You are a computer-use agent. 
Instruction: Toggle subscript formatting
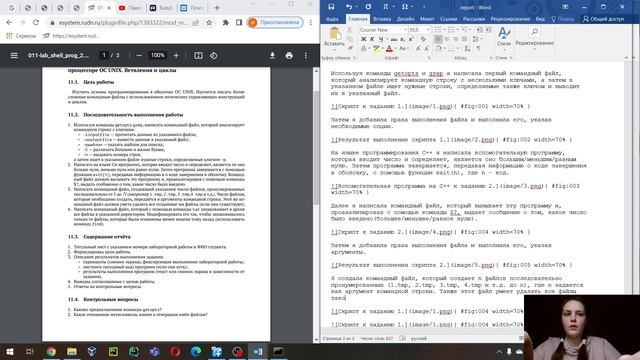[x=402, y=39]
